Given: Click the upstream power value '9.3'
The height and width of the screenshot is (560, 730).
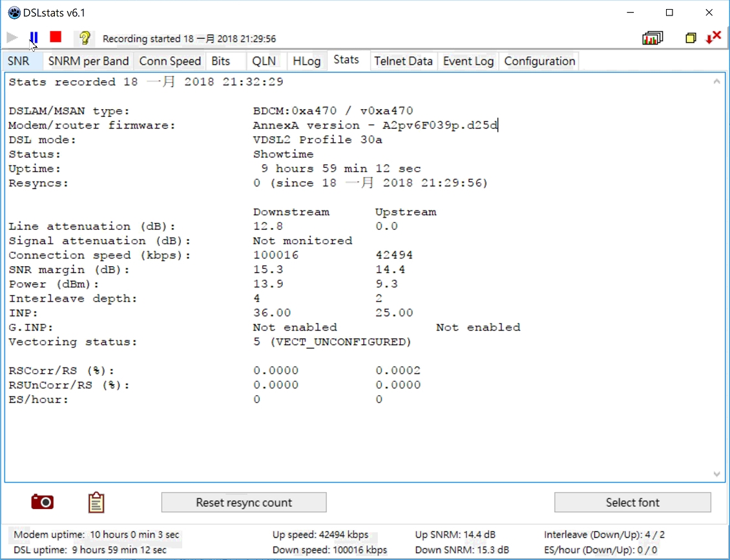Looking at the screenshot, I should click(x=386, y=284).
